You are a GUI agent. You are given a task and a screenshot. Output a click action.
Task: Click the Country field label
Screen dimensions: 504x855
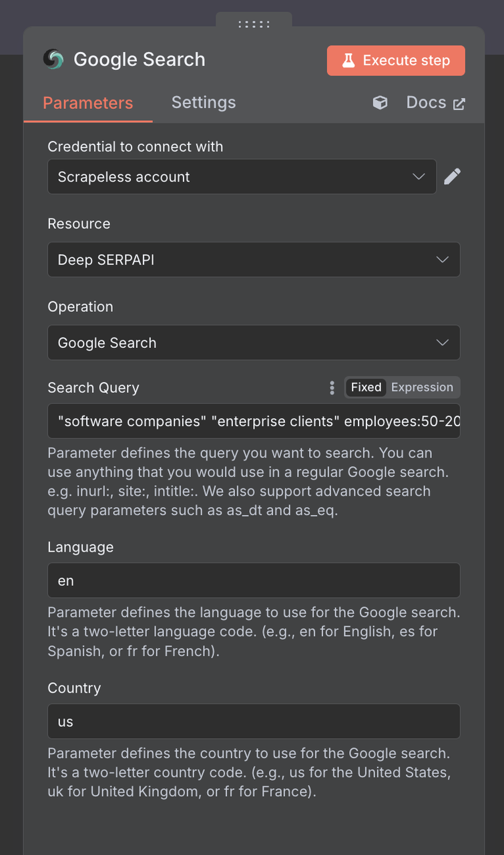coord(74,688)
